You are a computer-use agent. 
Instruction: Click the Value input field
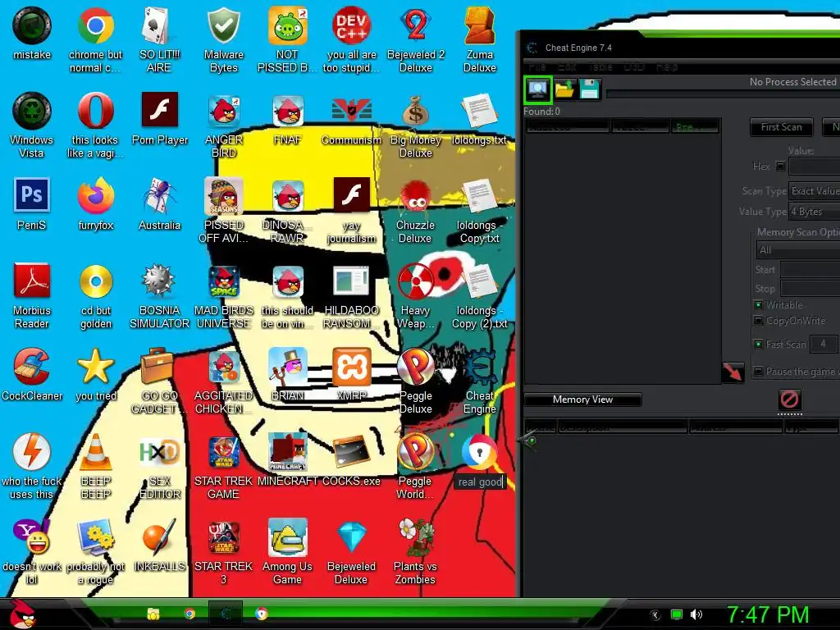(815, 166)
